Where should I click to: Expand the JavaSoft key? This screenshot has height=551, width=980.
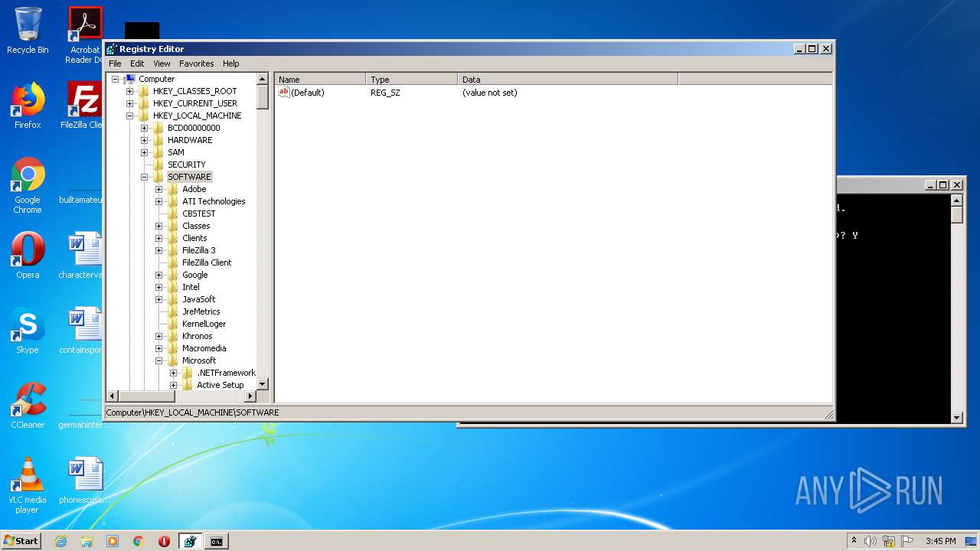tap(158, 299)
